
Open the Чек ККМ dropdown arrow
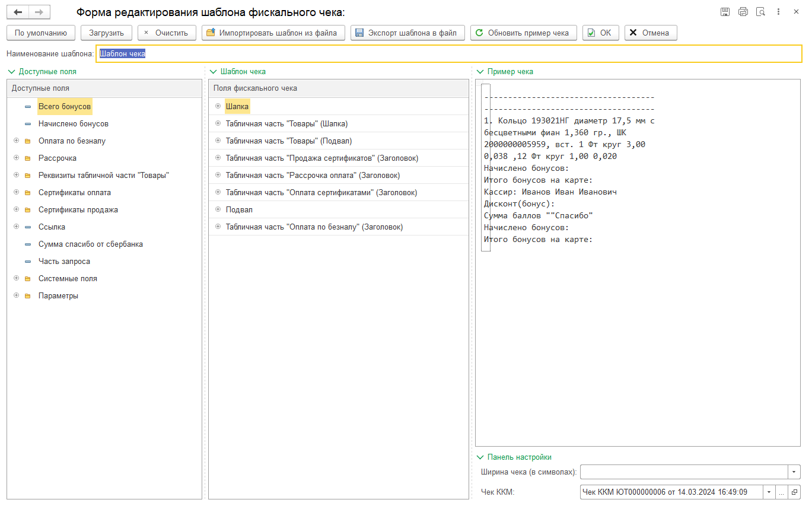tap(769, 492)
